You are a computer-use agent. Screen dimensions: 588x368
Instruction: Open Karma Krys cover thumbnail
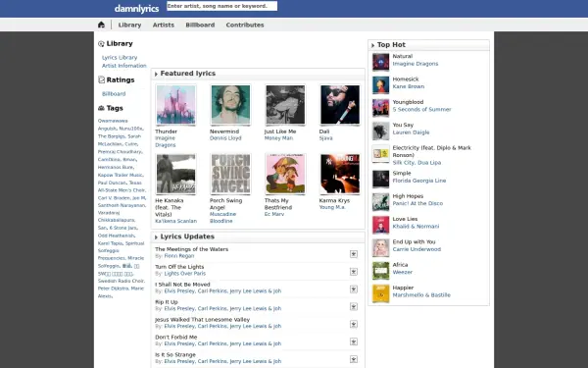(x=340, y=174)
